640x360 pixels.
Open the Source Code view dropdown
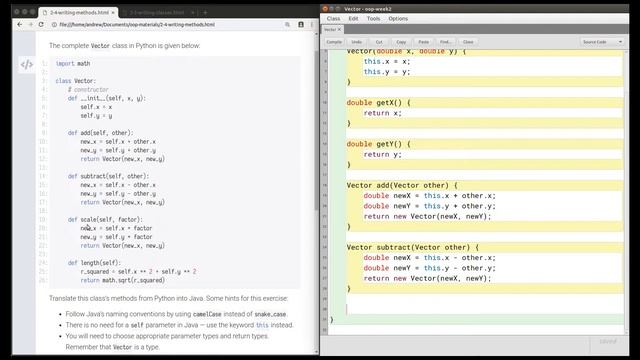(x=602, y=42)
